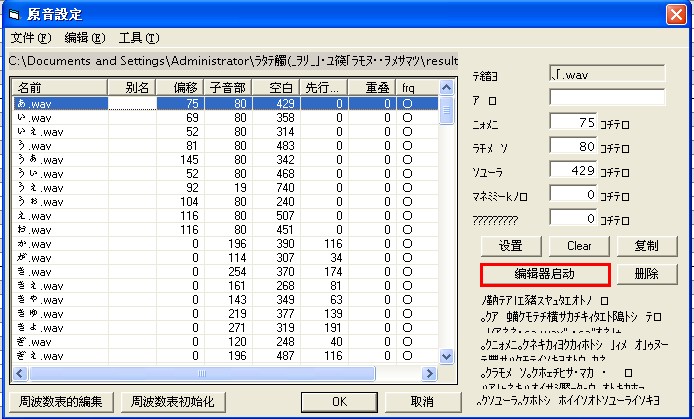This screenshot has height=419, width=694.
Task: Click the 周波数表初始化 button
Action: (173, 402)
